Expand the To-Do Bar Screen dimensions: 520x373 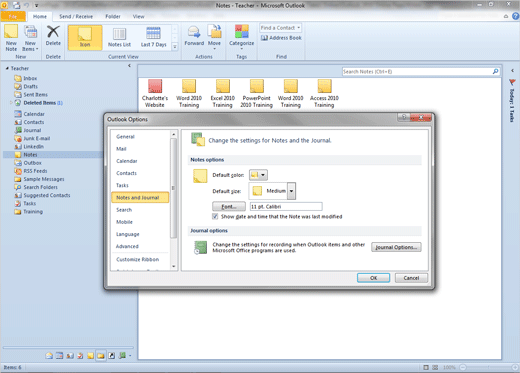click(512, 70)
